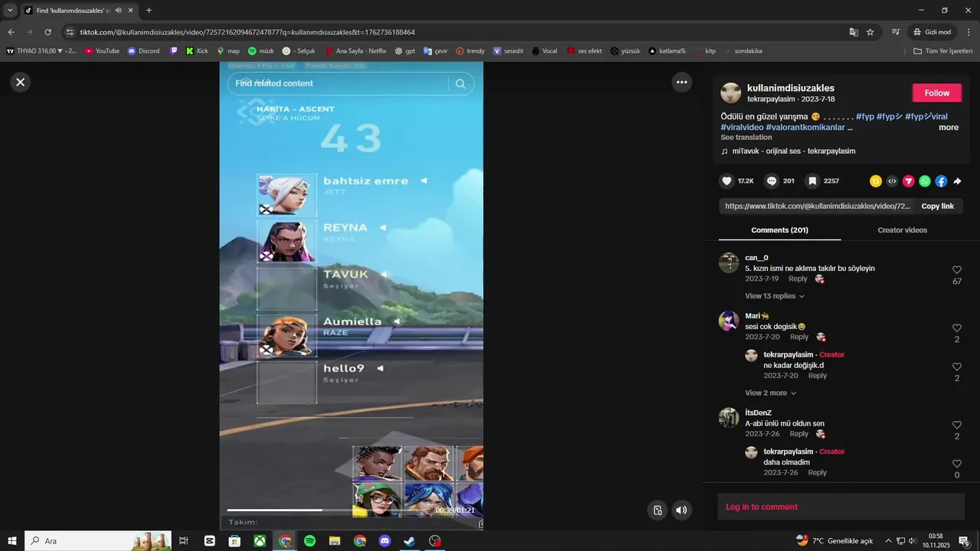Get embed code via the embed icon
The width and height of the screenshot is (980, 551).
[x=892, y=181]
